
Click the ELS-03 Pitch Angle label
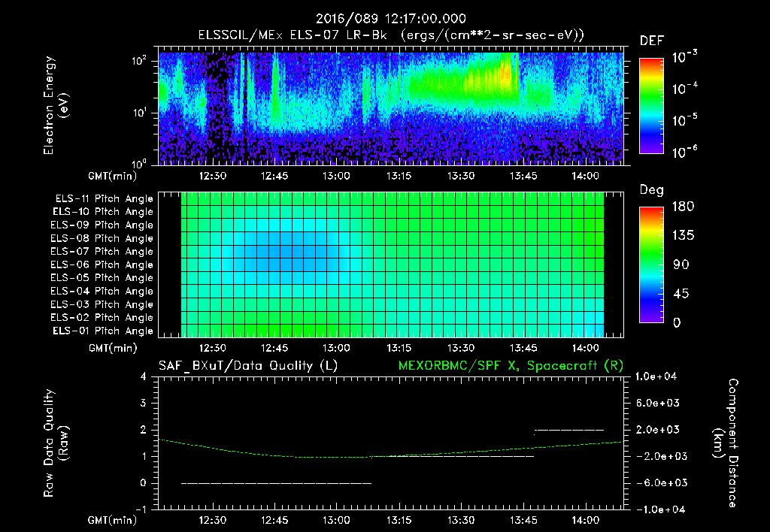click(x=102, y=304)
